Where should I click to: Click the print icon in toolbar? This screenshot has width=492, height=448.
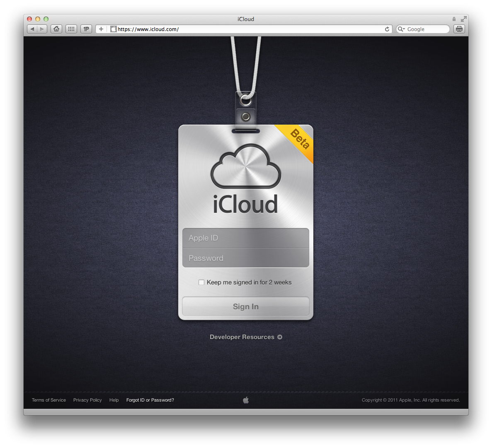459,29
